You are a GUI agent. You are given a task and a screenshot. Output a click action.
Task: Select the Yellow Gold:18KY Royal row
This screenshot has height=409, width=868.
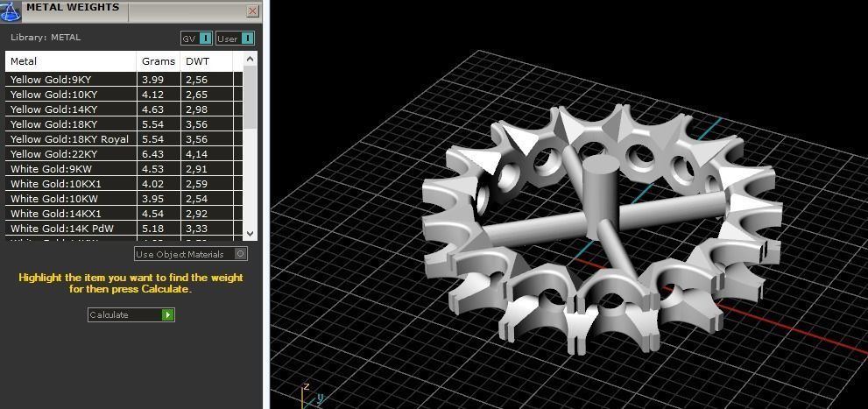[124, 139]
